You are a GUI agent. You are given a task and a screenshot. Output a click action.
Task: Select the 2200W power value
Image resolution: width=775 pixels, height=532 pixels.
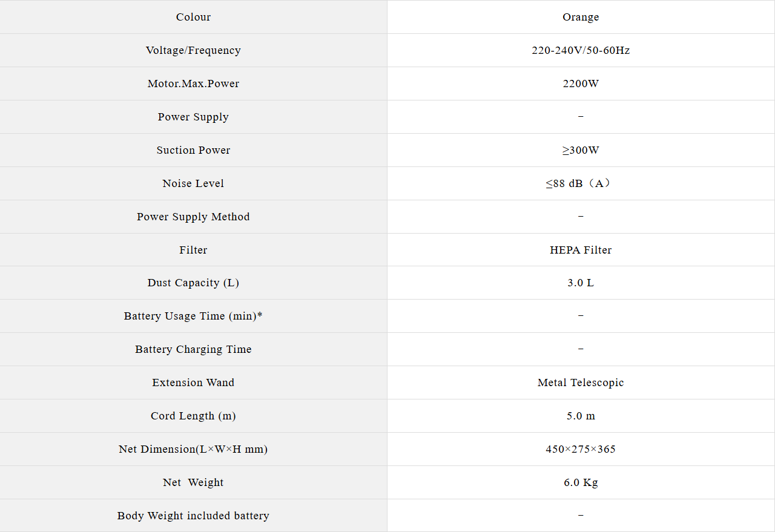[581, 84]
